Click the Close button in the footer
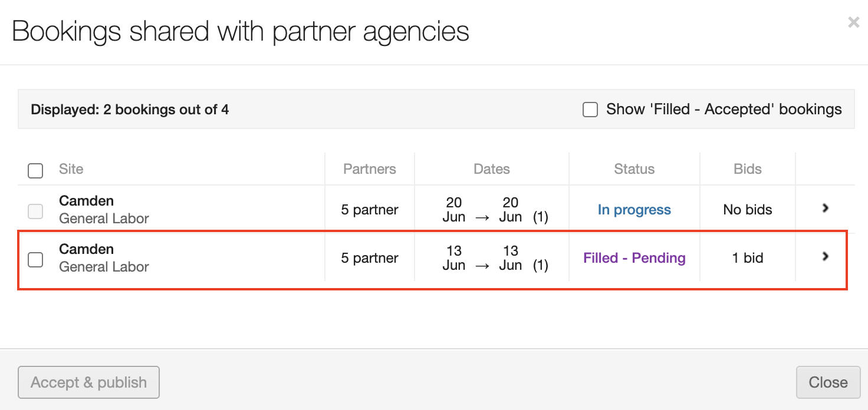Image resolution: width=868 pixels, height=410 pixels. pos(827,382)
